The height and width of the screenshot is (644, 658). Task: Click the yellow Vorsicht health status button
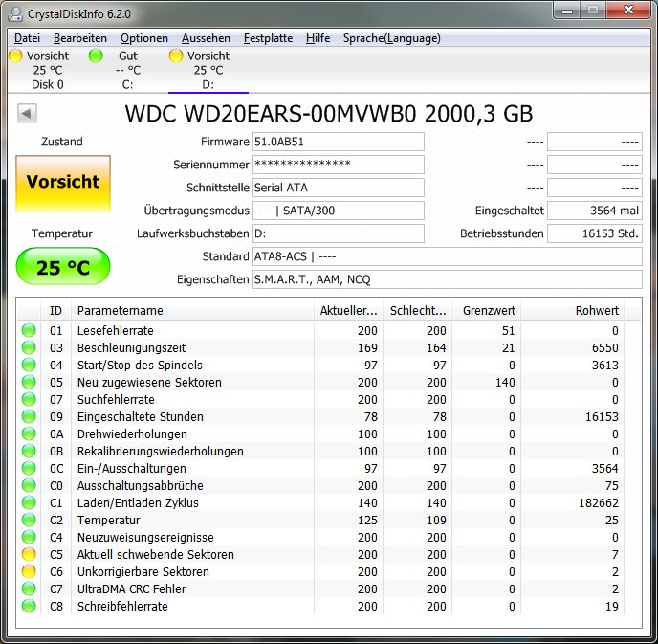click(63, 184)
